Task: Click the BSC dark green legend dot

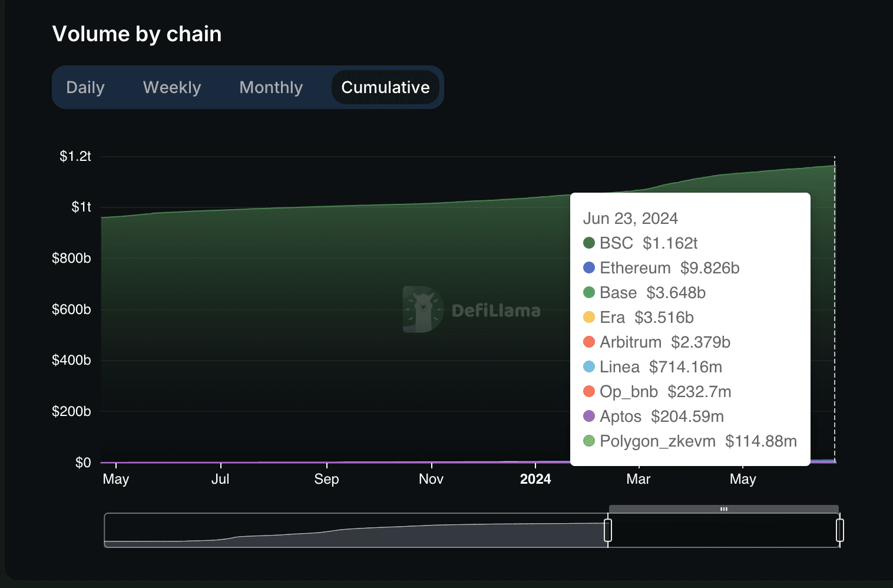Action: [589, 243]
